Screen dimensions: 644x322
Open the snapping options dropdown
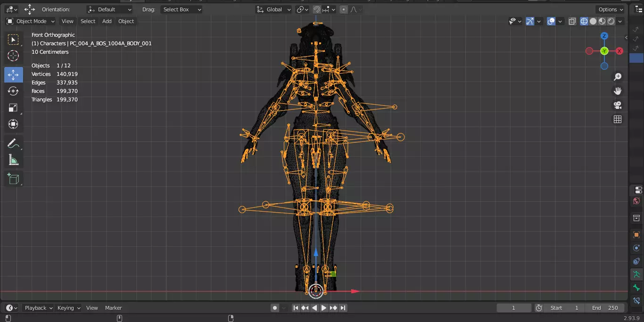(x=329, y=9)
